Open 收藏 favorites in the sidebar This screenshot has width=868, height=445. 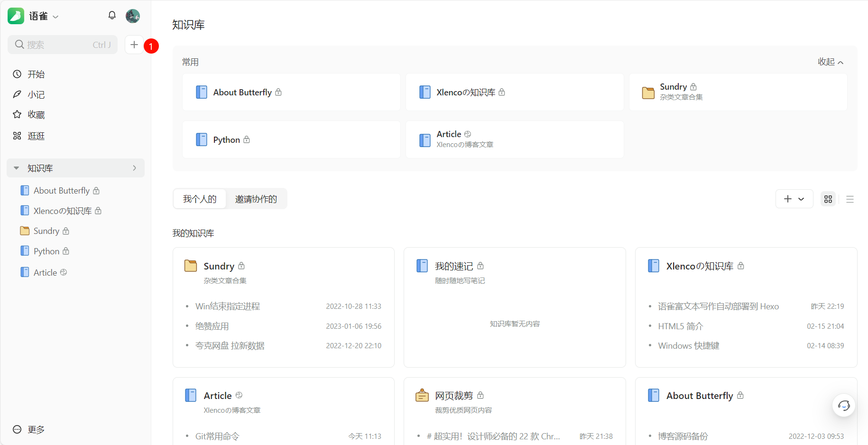(36, 115)
